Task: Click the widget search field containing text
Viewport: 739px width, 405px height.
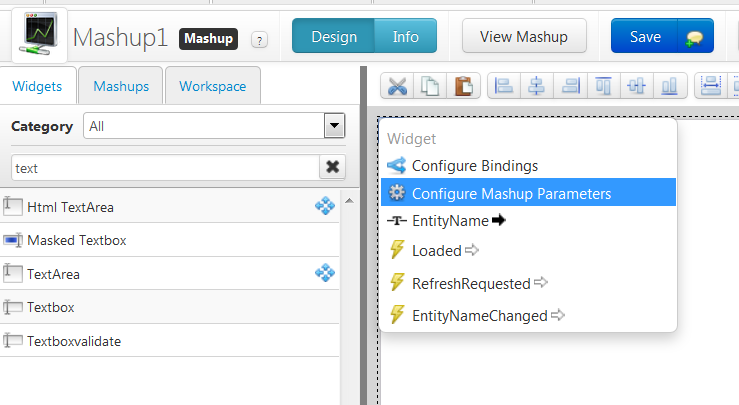Action: pos(165,167)
